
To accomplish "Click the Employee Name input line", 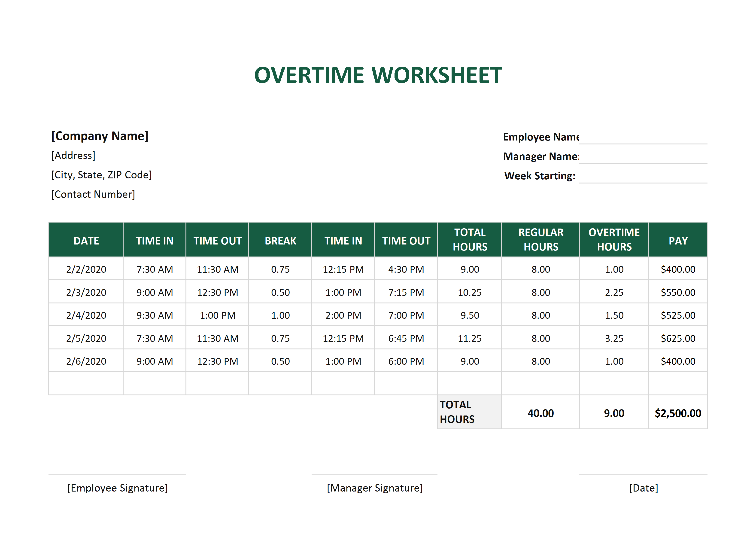I will pyautogui.click(x=643, y=137).
